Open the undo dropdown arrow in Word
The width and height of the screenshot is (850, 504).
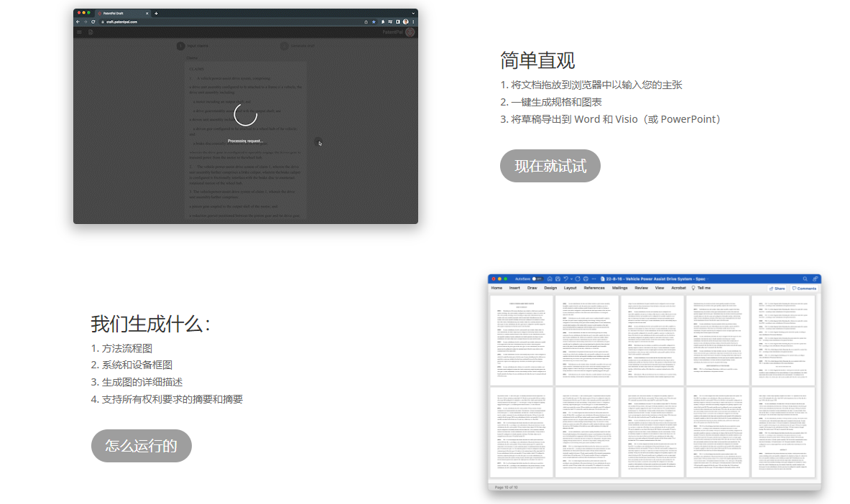point(570,279)
